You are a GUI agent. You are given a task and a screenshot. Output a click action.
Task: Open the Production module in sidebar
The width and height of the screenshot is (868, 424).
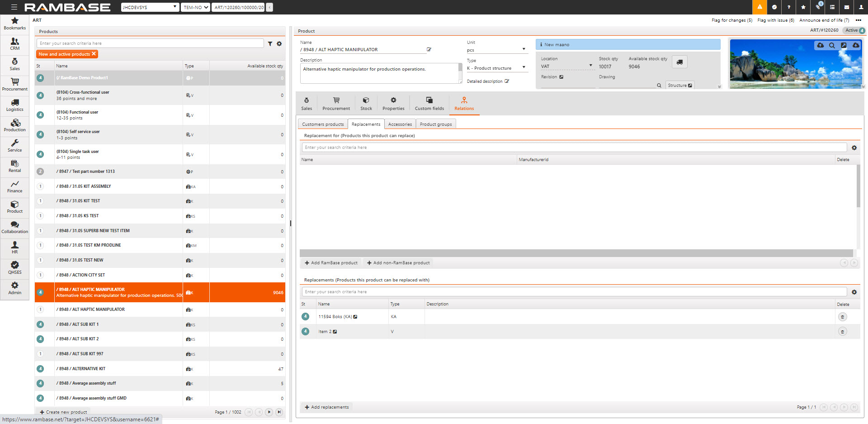(x=15, y=125)
